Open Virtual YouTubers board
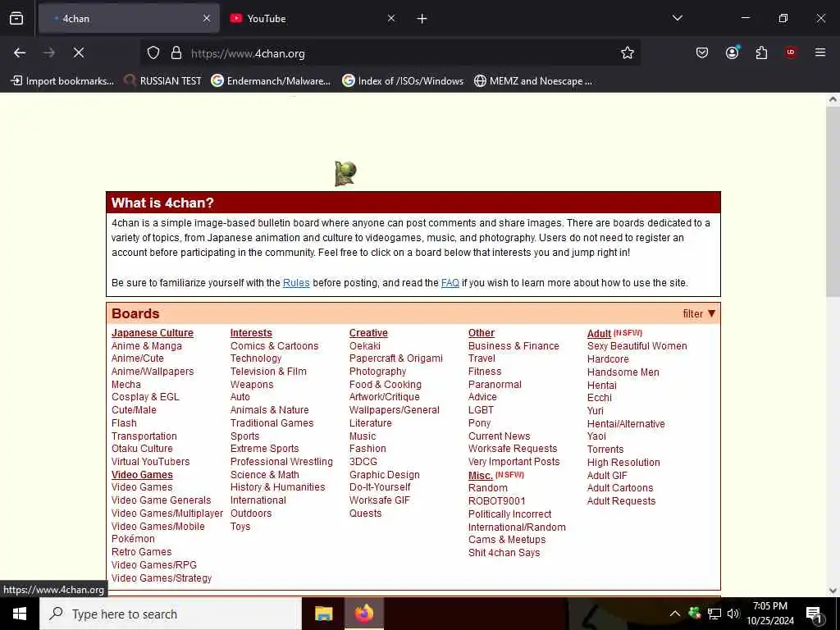Screen dimensions: 840x630 [151, 461]
